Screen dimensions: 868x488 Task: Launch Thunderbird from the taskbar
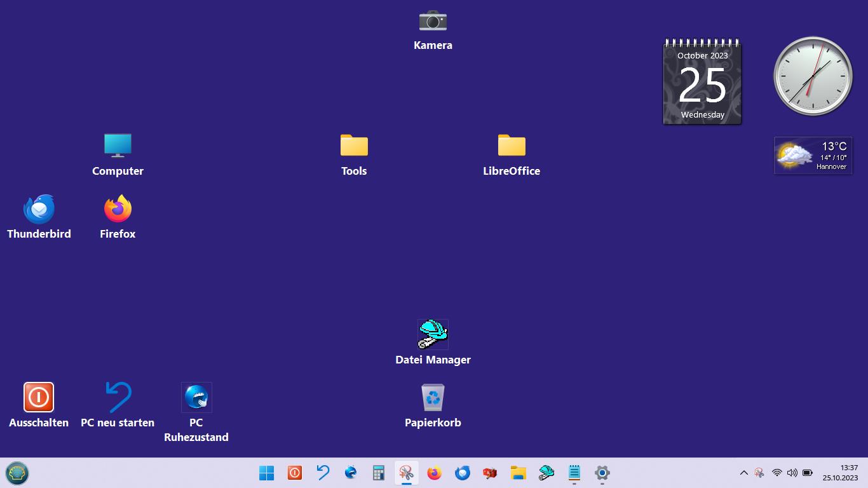[463, 473]
